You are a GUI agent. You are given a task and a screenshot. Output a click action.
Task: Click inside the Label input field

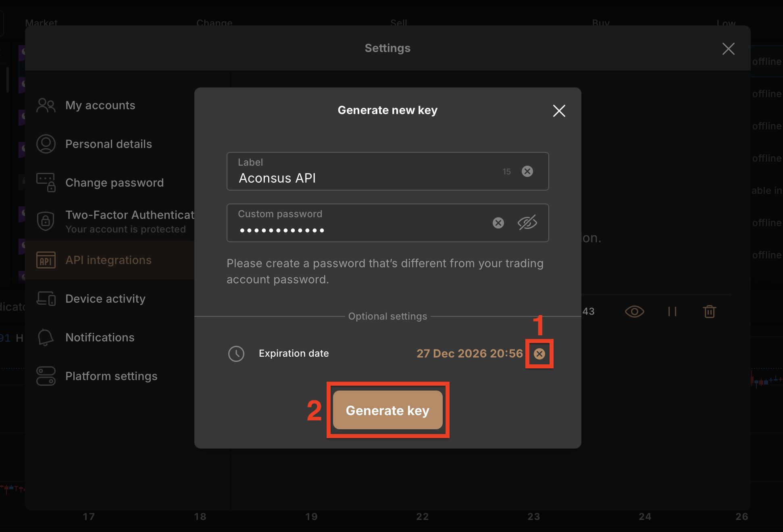coord(363,178)
